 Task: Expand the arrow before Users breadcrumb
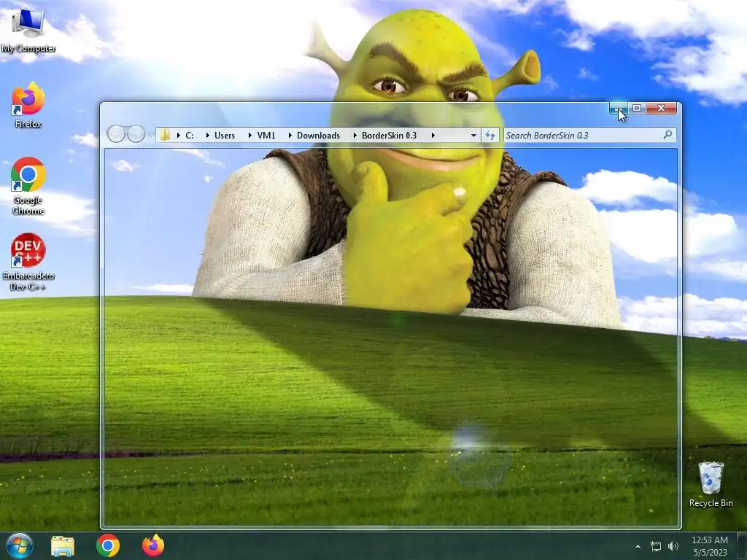click(207, 135)
